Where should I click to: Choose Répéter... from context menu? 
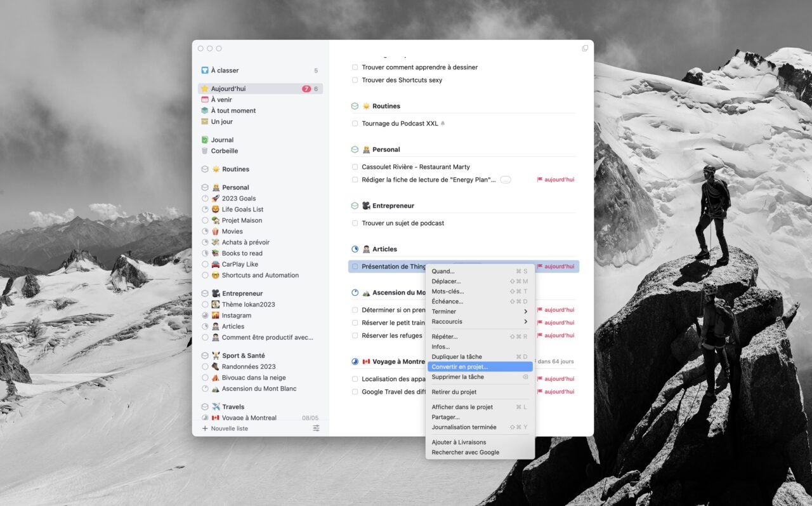480,336
